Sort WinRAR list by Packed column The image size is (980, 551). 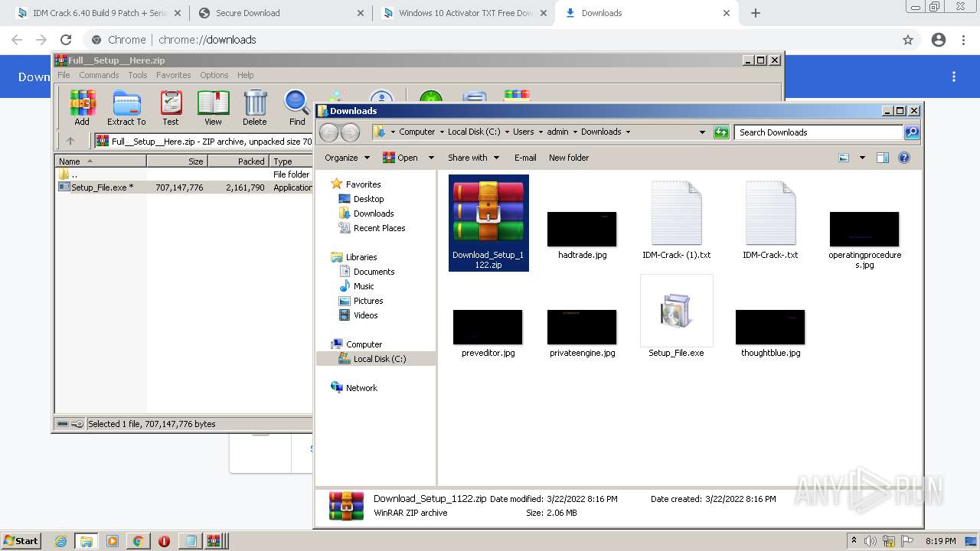click(238, 161)
